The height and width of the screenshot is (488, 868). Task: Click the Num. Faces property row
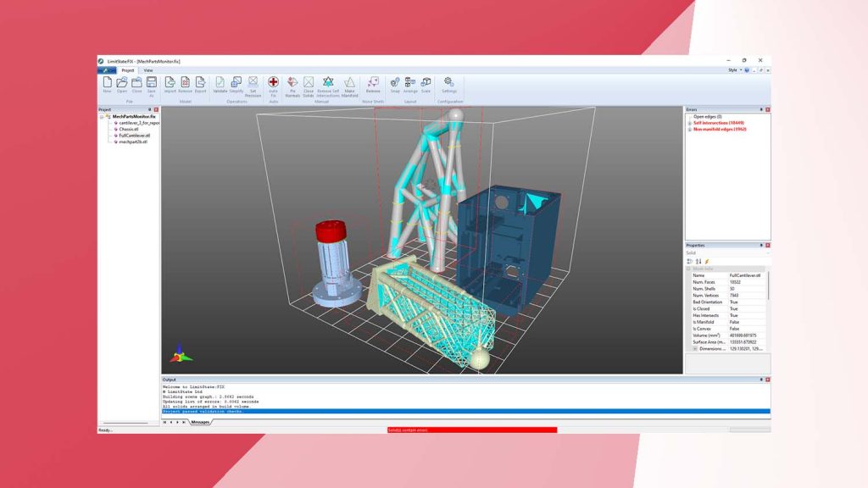(x=726, y=282)
